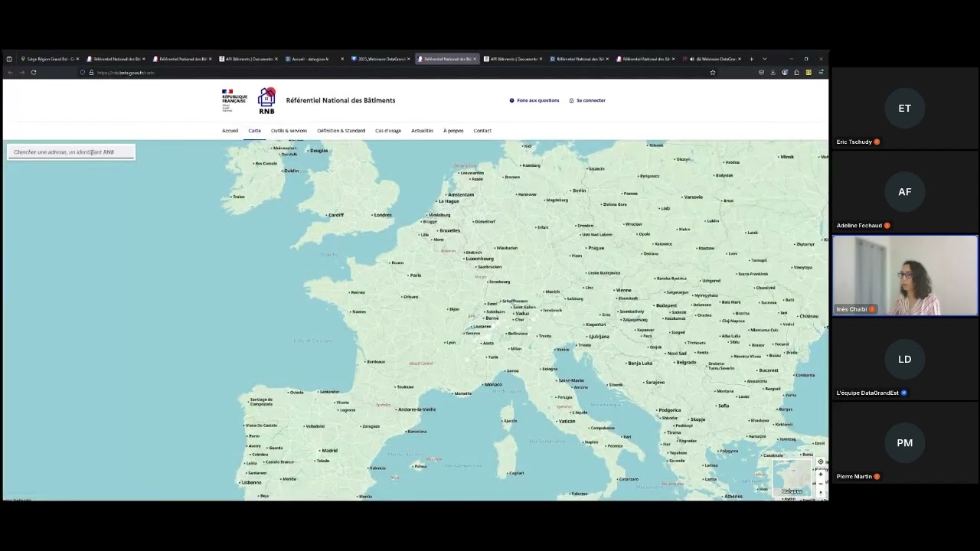Image resolution: width=980 pixels, height=551 pixels.
Task: Reload the page with refresh icon
Action: [34, 73]
